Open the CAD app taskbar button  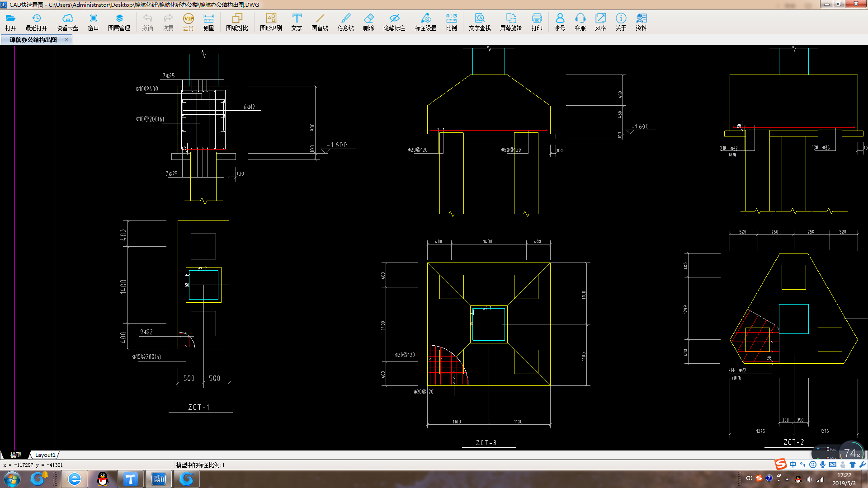click(x=159, y=479)
